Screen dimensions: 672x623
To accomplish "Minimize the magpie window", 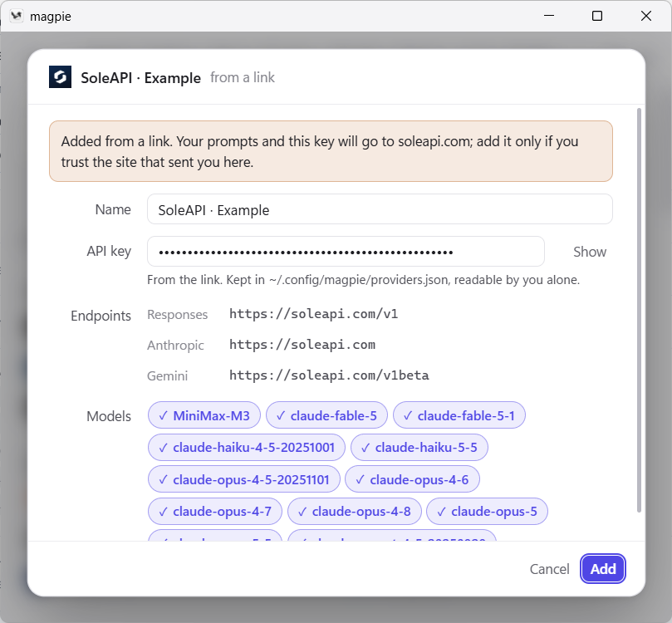I will point(549,16).
